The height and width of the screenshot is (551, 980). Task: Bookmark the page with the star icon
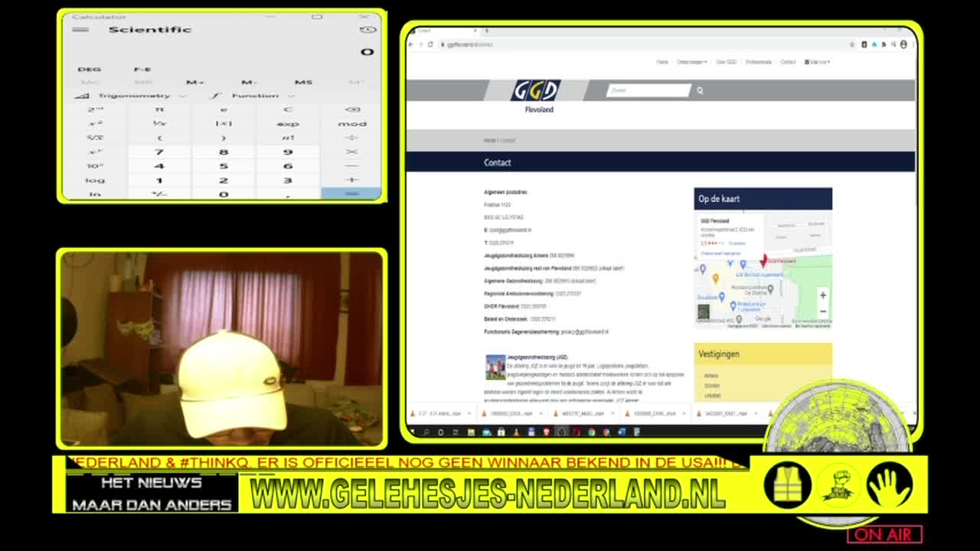click(852, 44)
